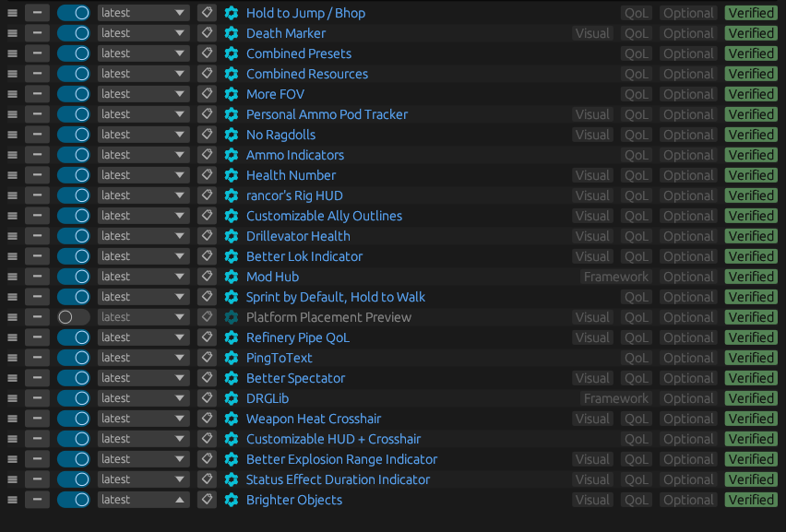This screenshot has height=532, width=786.
Task: Click the Visual tag on Death Marker row
Action: 592,33
